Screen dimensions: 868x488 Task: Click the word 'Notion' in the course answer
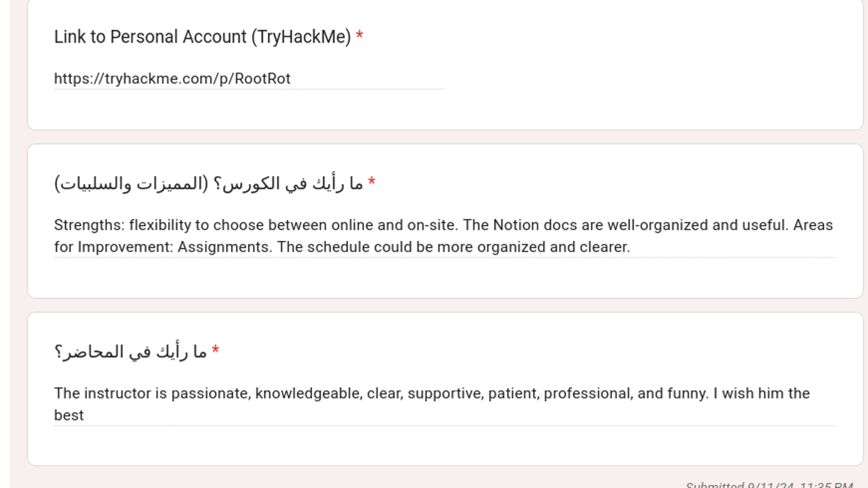[x=515, y=226]
